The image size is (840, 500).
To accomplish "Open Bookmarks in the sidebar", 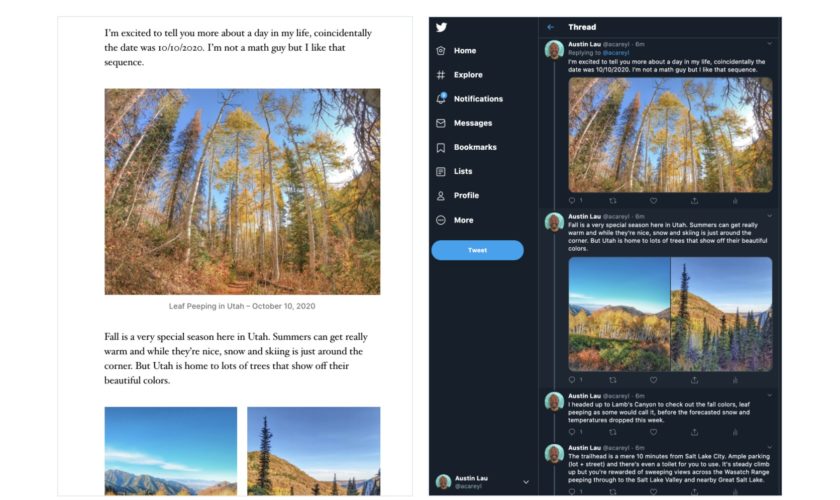I will tap(474, 147).
